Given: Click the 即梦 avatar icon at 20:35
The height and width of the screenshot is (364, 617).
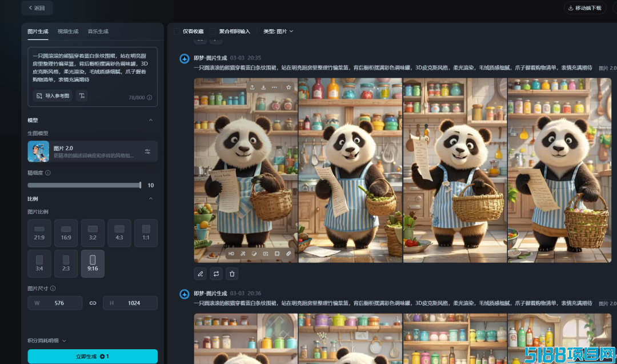Looking at the screenshot, I should click(185, 59).
